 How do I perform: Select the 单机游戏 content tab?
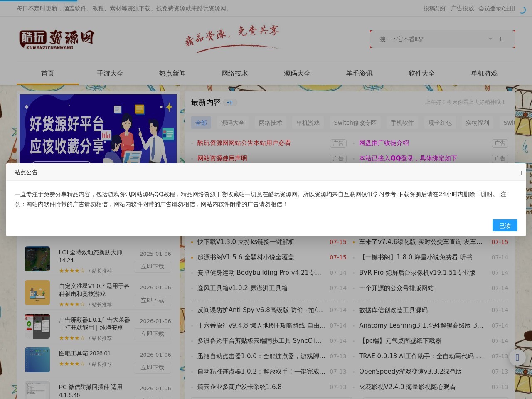[308, 123]
